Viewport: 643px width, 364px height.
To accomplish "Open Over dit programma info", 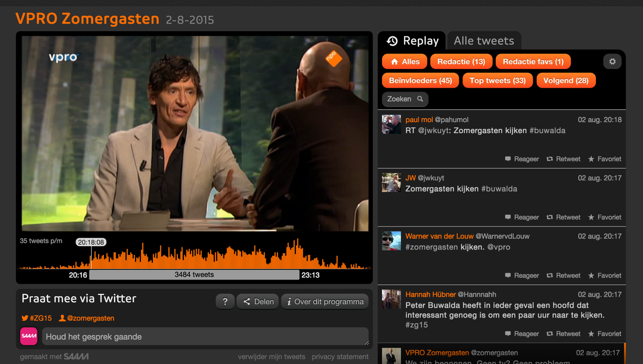I will (x=325, y=301).
